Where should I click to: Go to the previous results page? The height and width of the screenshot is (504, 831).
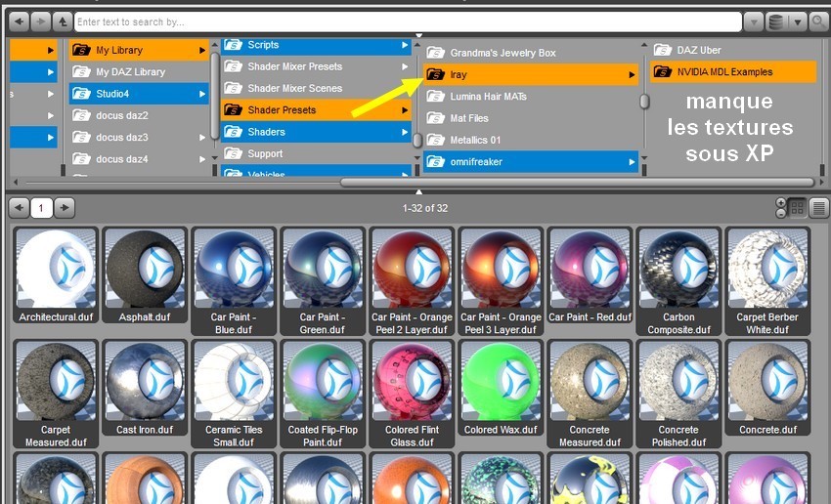(x=20, y=207)
